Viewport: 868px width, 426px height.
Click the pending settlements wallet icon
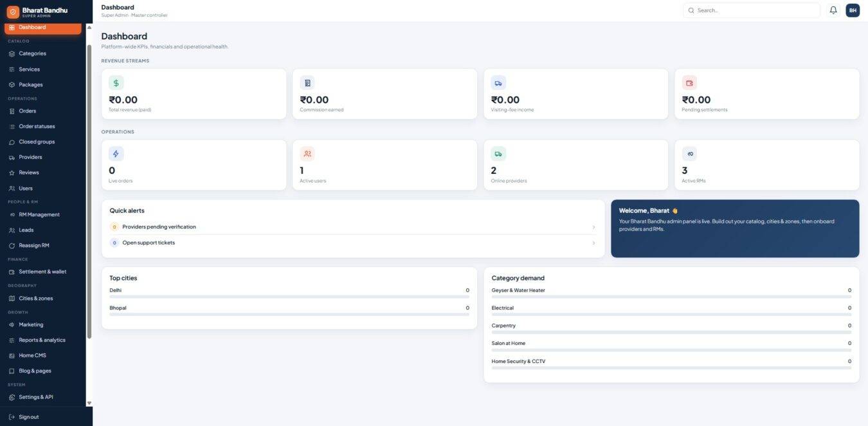[x=689, y=83]
